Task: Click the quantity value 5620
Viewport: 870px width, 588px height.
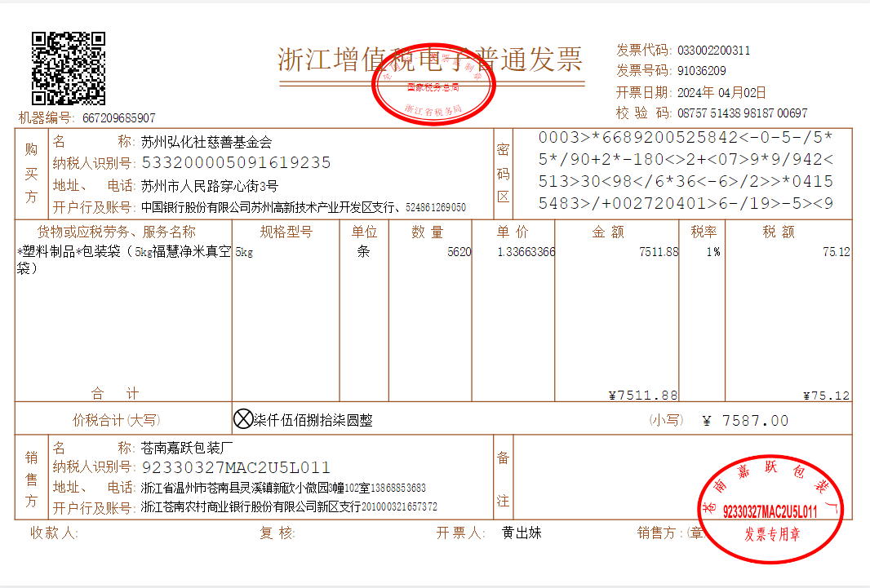Action: 459,252
